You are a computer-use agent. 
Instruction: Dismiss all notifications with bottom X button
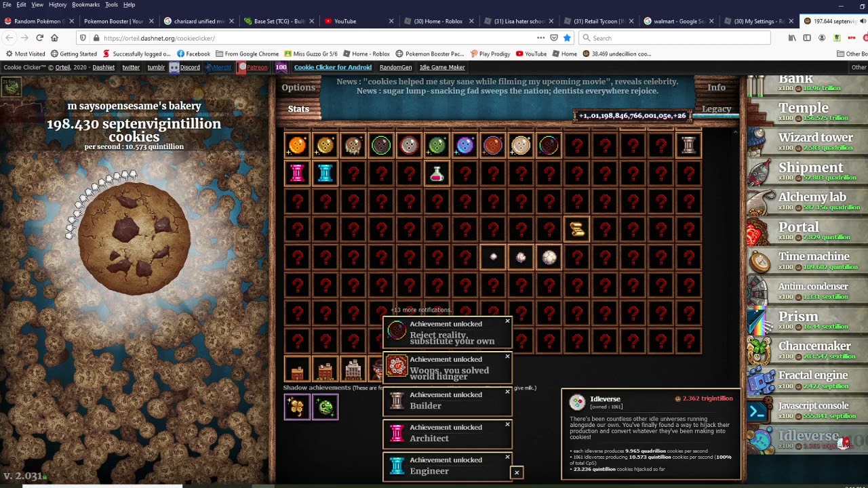(517, 472)
